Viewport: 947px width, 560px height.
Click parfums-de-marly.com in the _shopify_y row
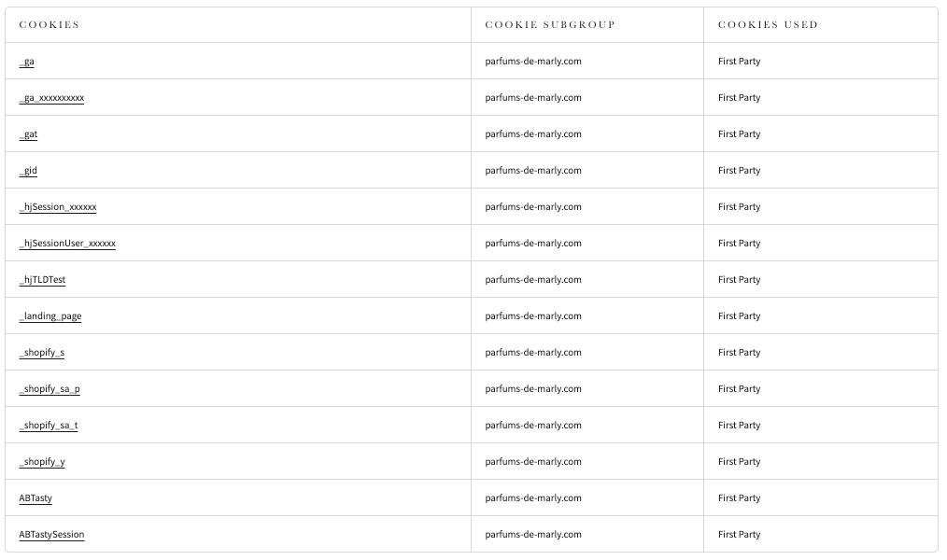coord(533,462)
